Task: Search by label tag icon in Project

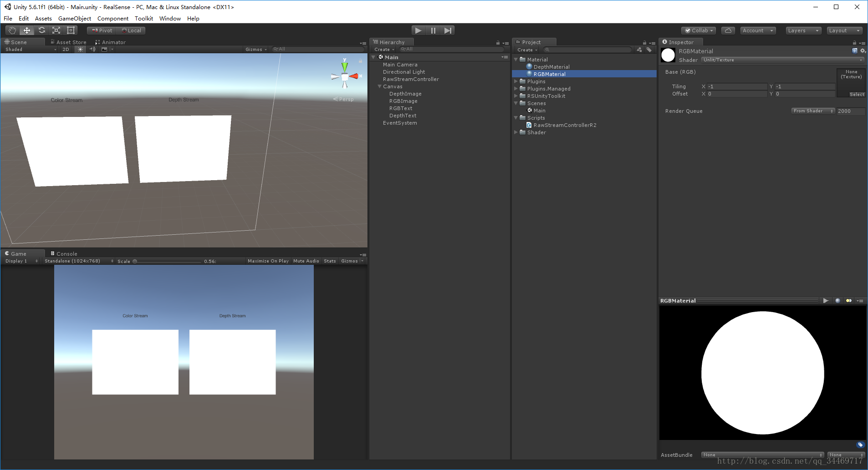Action: click(x=649, y=50)
